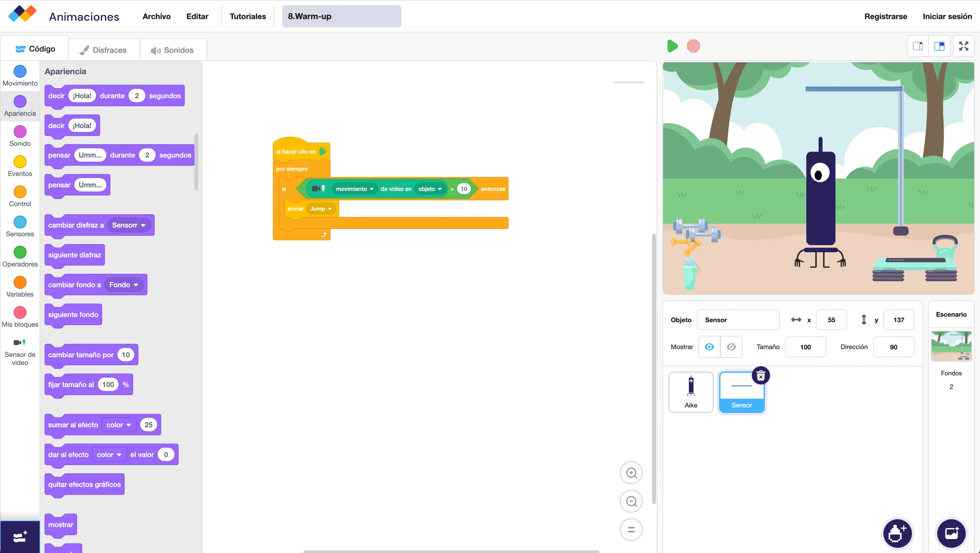Screen dimensions: 980x553
Task: Expand the movimiento dropdown in video block
Action: 354,189
